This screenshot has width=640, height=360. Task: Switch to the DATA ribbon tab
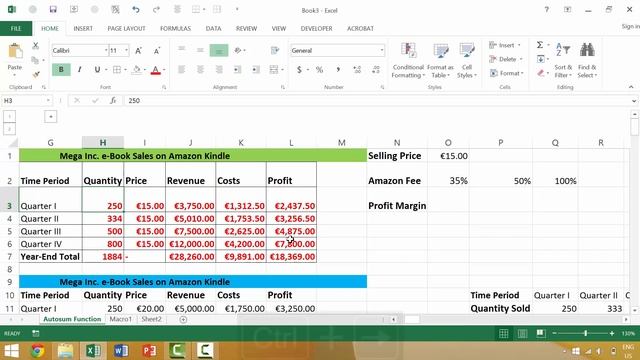213,29
